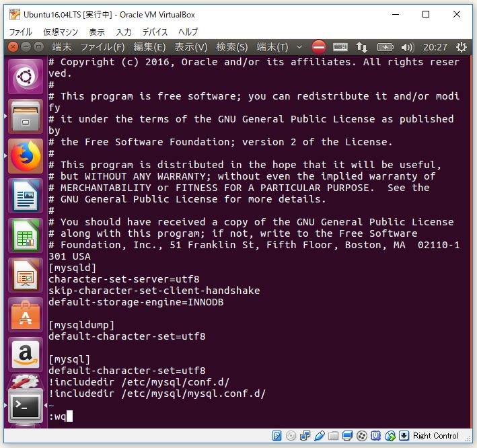
Task: Open VirtualBox ファイル menu
Action: coord(20,32)
